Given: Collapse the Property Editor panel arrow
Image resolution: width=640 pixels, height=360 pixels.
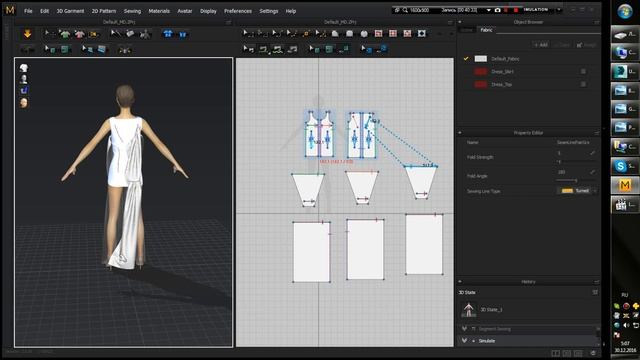Looking at the screenshot, I should point(460,133).
